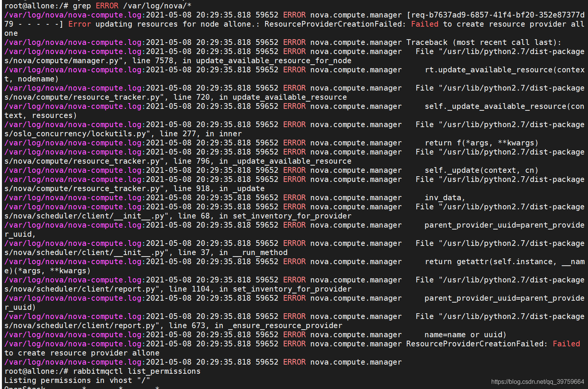Viewport: 588px width, 389px height.
Task: Click the request ID '[req-b7637ad9-6857-41f4-bf20-352e87377d'
Action: 495,15
